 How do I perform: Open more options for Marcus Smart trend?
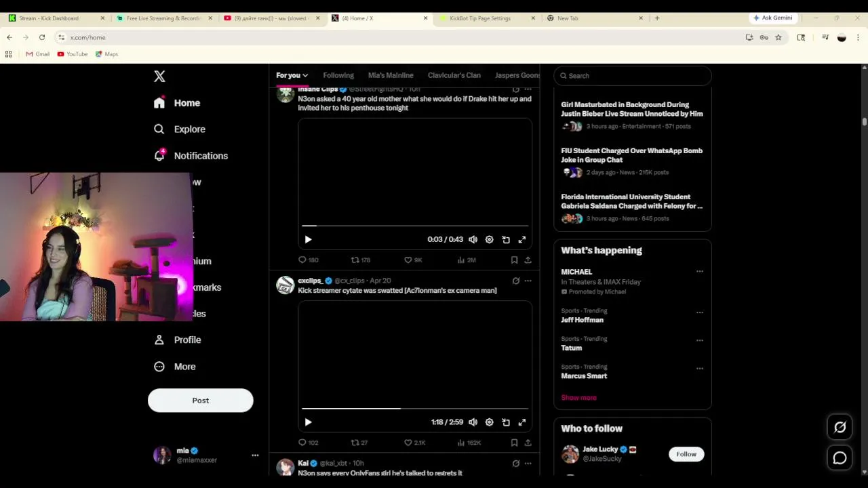[699, 369]
